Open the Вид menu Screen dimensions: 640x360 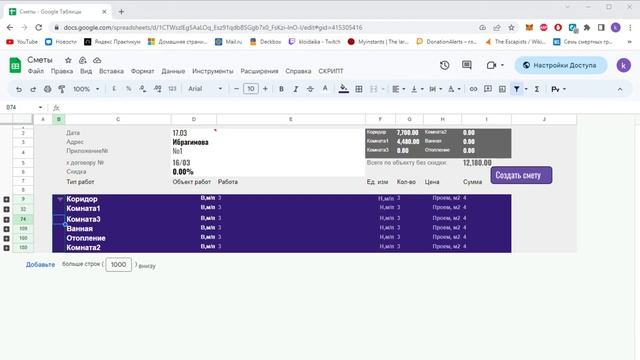[x=86, y=71]
